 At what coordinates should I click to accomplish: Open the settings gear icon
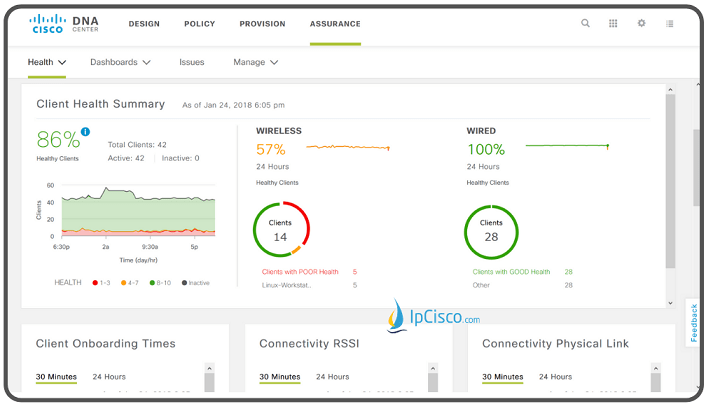coord(642,23)
